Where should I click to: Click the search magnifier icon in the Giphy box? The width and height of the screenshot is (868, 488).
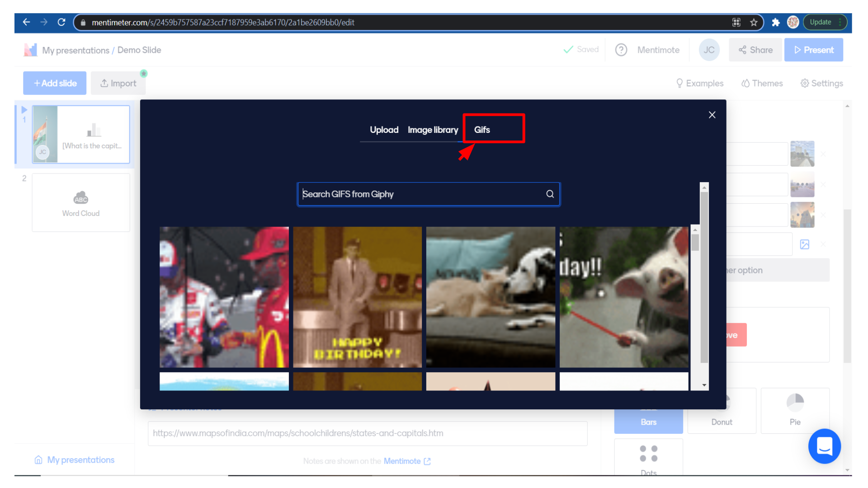(x=550, y=194)
